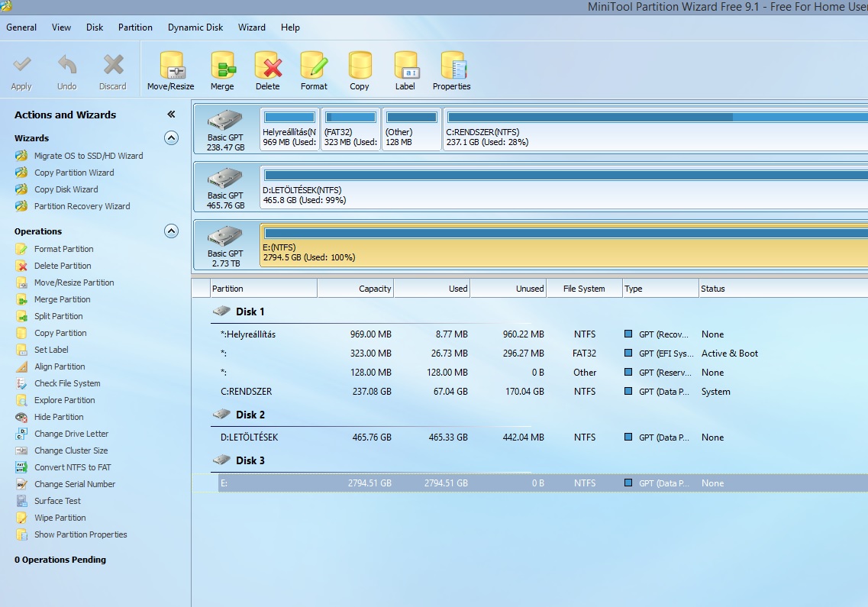Click the Change Cluster Size sidebar icon
868x607 pixels.
coord(21,450)
